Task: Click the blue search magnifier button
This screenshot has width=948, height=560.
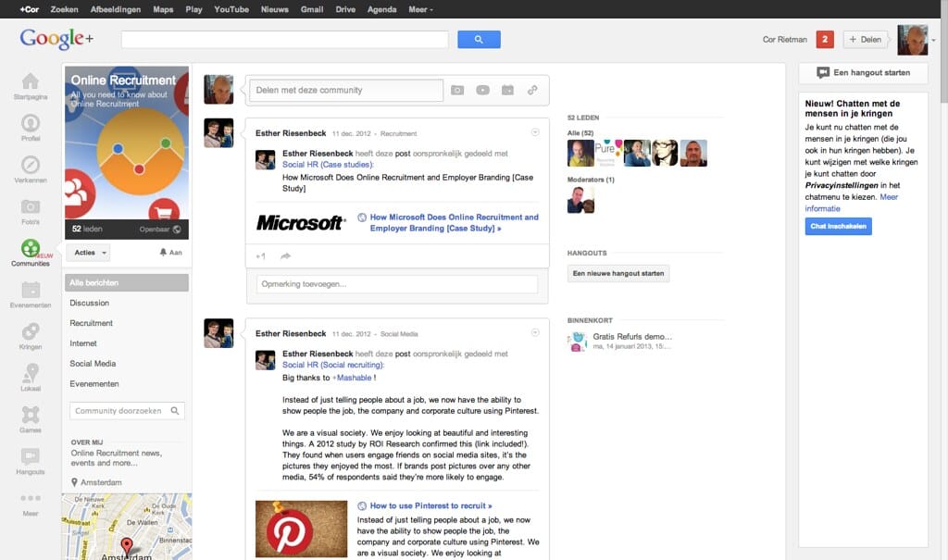Action: (x=479, y=39)
